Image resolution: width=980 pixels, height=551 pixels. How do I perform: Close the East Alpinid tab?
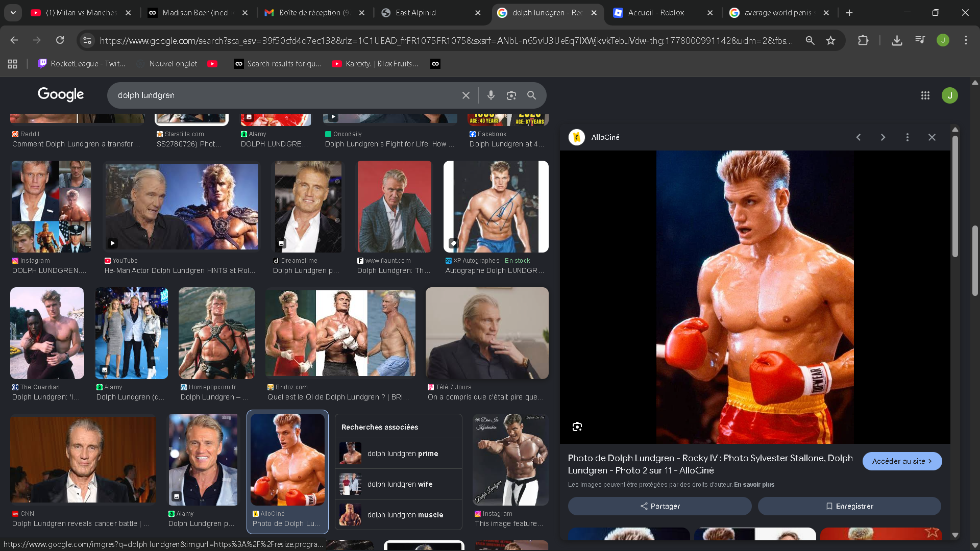point(478,13)
